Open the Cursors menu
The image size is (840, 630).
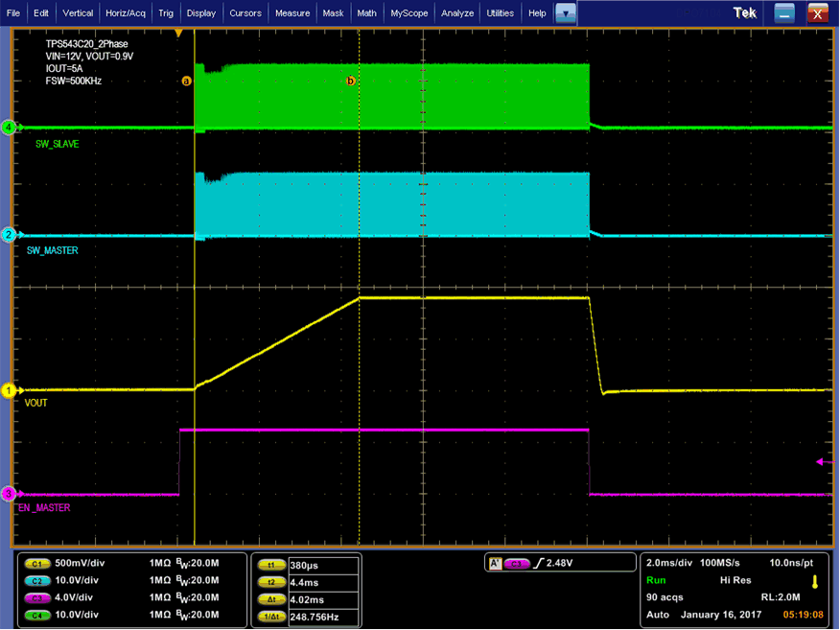tap(245, 13)
